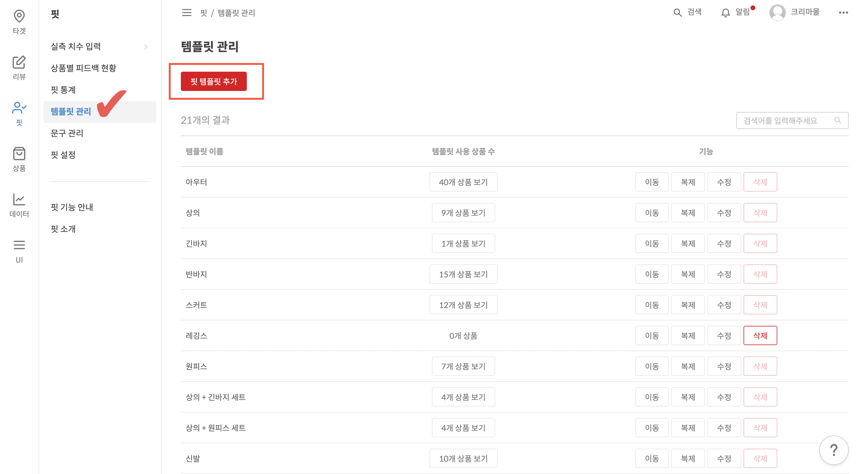Open 상품 using the bag icon
The image size is (868, 474).
[x=19, y=154]
